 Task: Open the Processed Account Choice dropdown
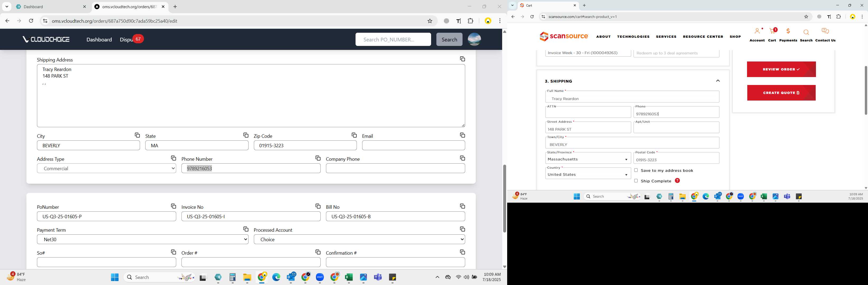pos(359,239)
